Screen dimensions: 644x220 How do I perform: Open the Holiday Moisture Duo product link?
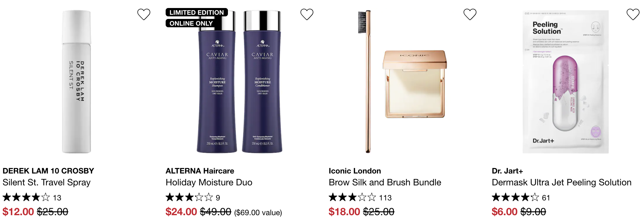pyautogui.click(x=209, y=182)
